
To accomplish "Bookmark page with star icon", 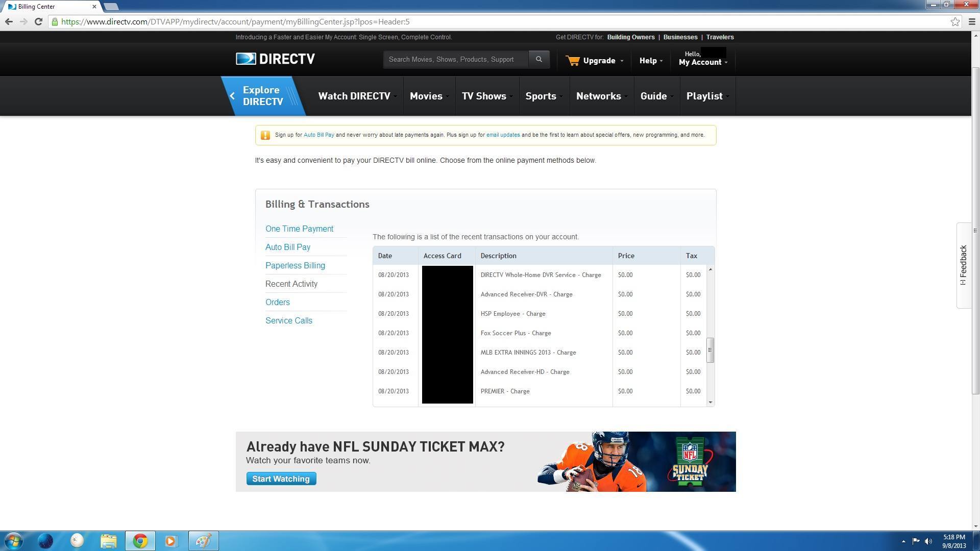I will (x=955, y=21).
